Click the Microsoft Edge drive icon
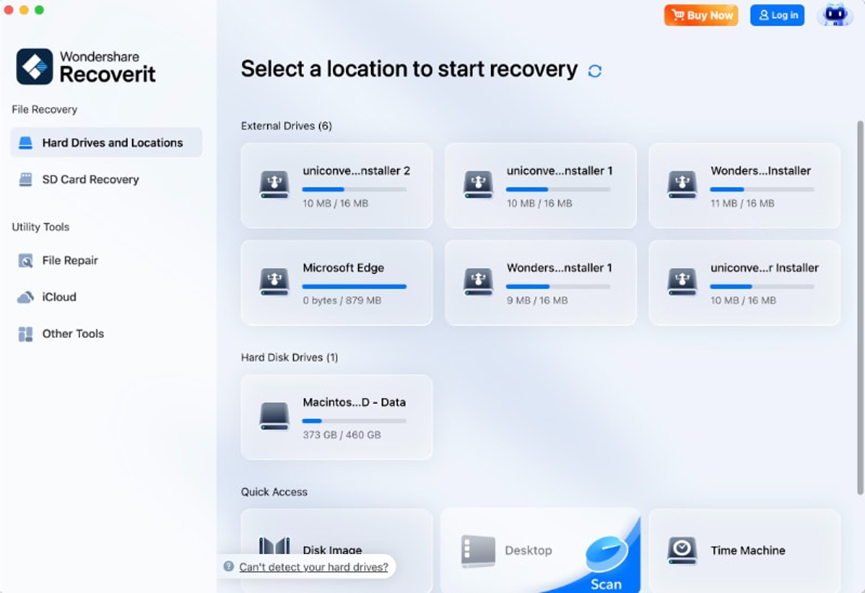 (x=274, y=282)
